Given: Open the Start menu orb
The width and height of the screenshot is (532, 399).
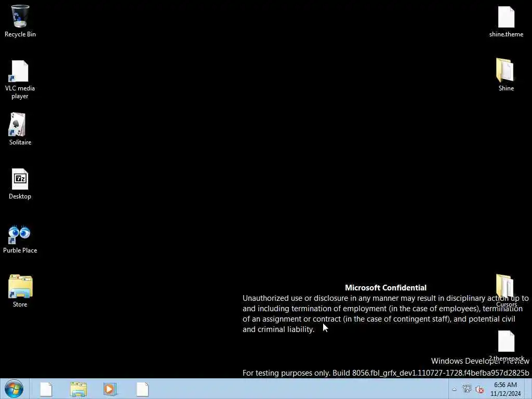Looking at the screenshot, I should tap(14, 389).
